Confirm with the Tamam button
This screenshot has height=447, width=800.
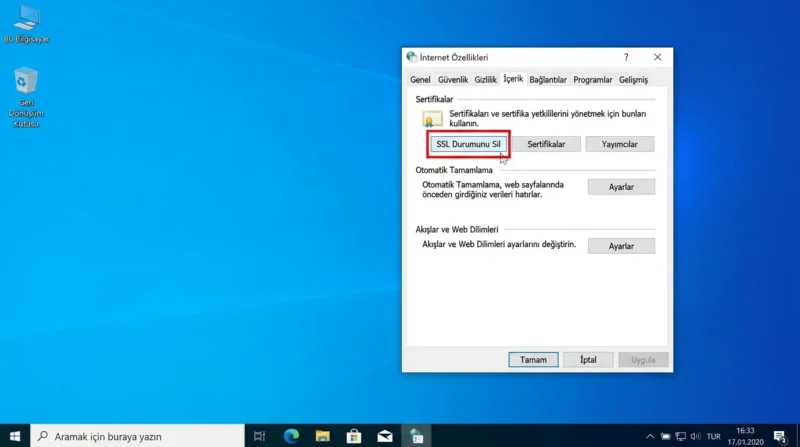(533, 360)
